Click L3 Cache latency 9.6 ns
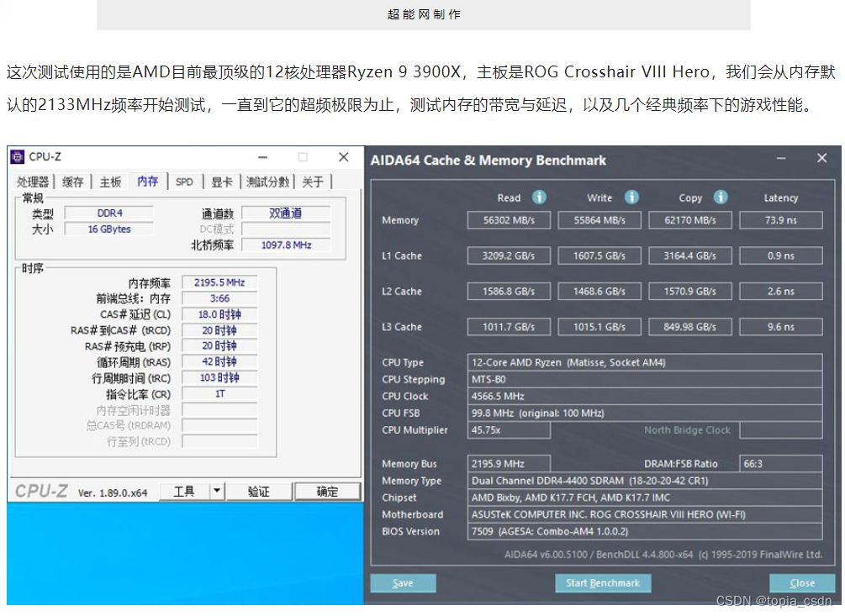845x616 pixels. point(781,327)
